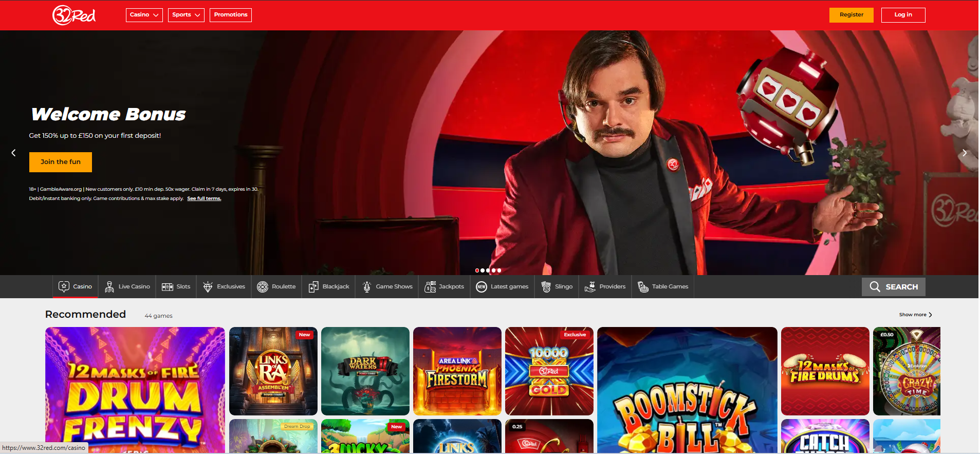Open the Search games button

pos(894,287)
